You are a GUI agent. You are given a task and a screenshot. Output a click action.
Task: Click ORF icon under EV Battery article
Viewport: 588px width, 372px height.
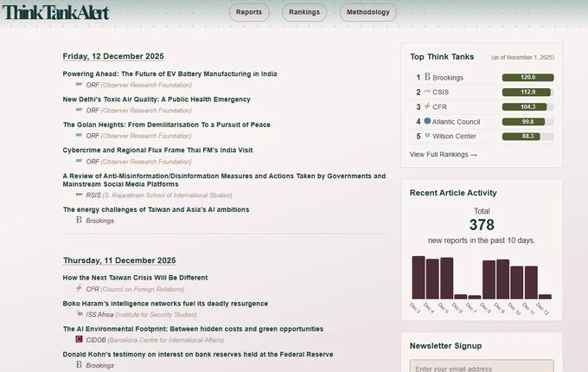(79, 85)
